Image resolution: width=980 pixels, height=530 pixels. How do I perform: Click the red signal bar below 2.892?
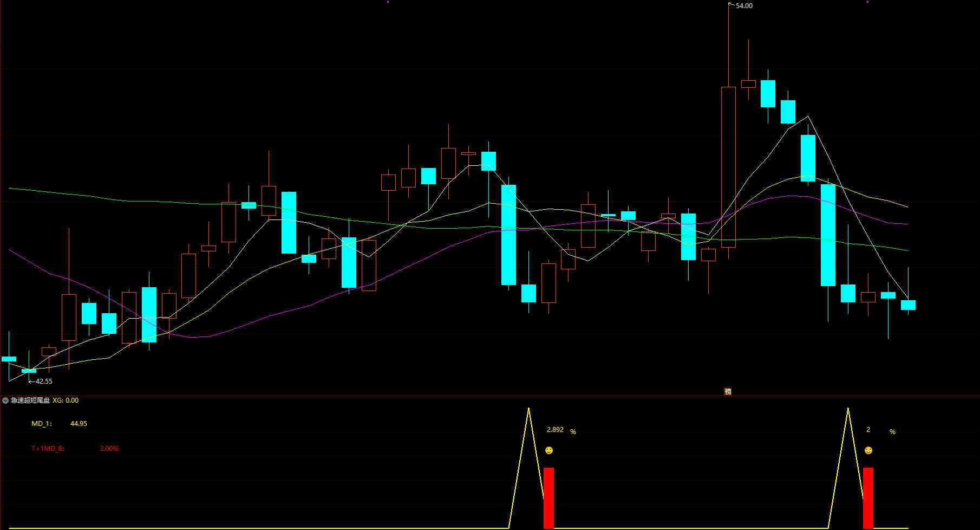(549, 498)
